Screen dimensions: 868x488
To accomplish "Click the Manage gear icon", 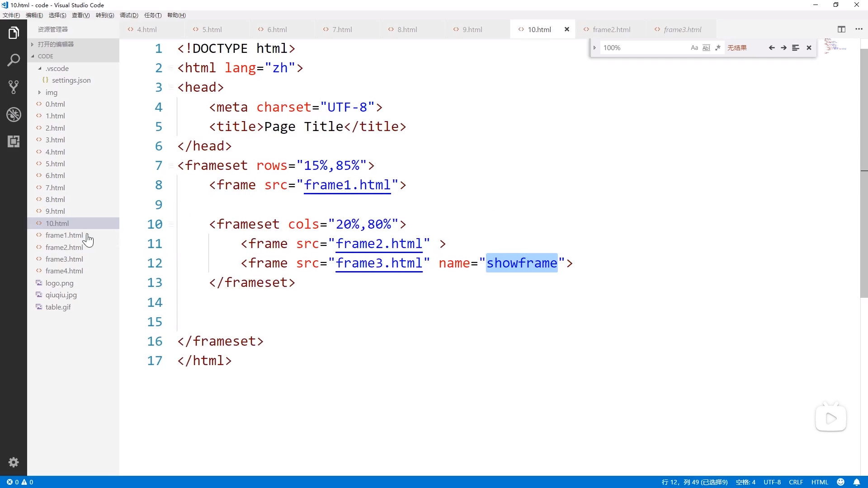I will (x=14, y=462).
